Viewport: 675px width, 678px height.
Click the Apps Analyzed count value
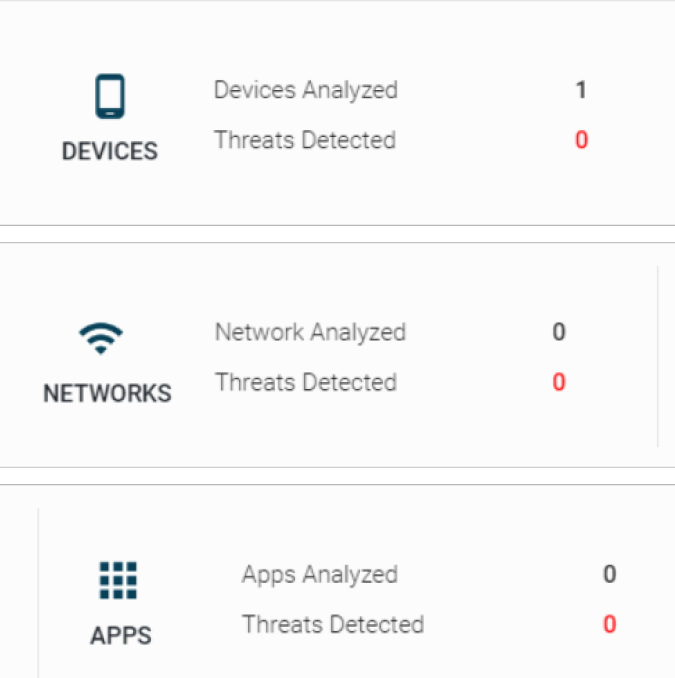coord(610,574)
